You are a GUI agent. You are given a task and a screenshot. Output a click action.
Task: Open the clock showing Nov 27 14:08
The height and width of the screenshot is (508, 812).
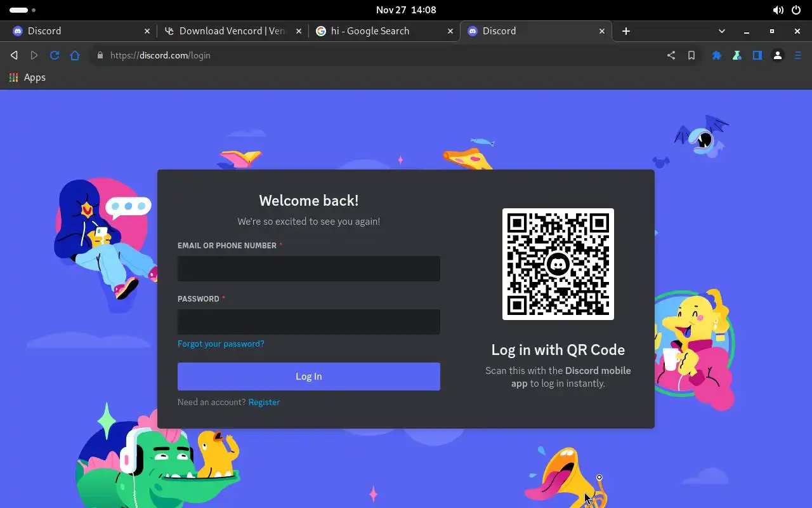[406, 10]
